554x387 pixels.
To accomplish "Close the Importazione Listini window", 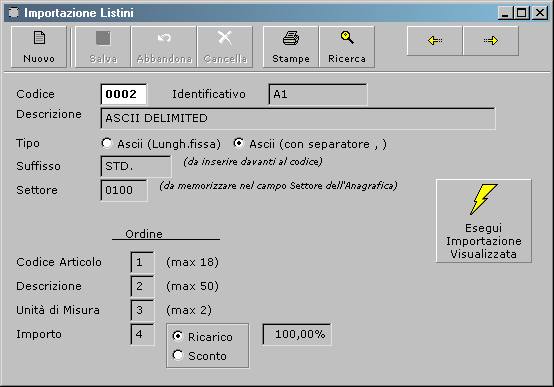I will [540, 13].
